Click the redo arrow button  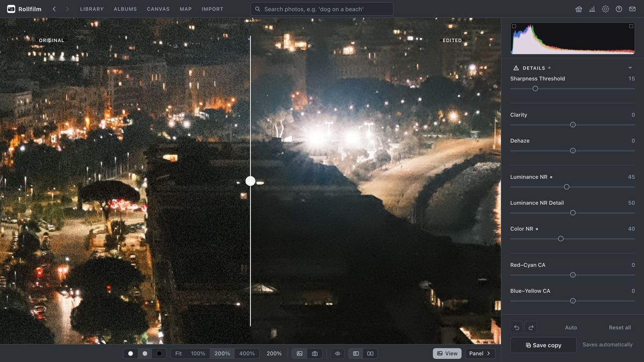click(x=531, y=328)
